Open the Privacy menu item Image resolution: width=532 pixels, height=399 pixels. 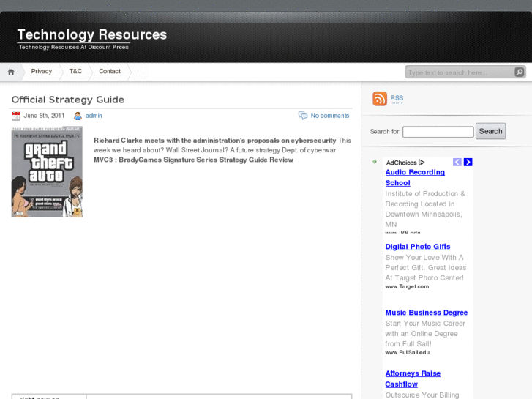(42, 71)
